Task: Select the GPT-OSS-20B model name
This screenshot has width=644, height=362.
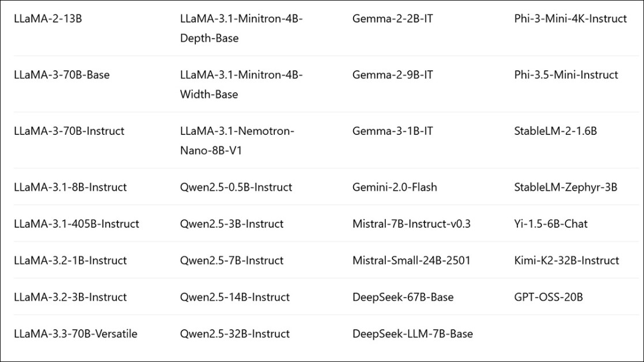Action: (548, 297)
